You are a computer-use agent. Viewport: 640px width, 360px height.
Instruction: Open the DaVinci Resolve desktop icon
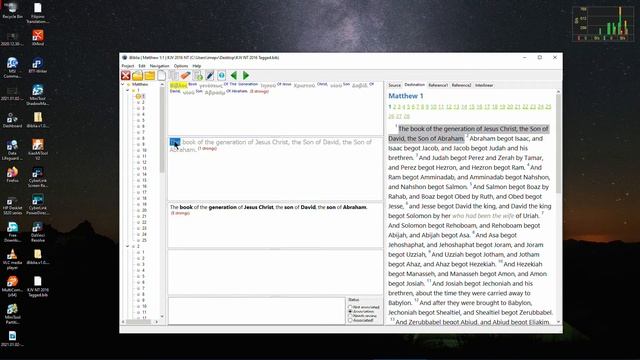(38, 231)
